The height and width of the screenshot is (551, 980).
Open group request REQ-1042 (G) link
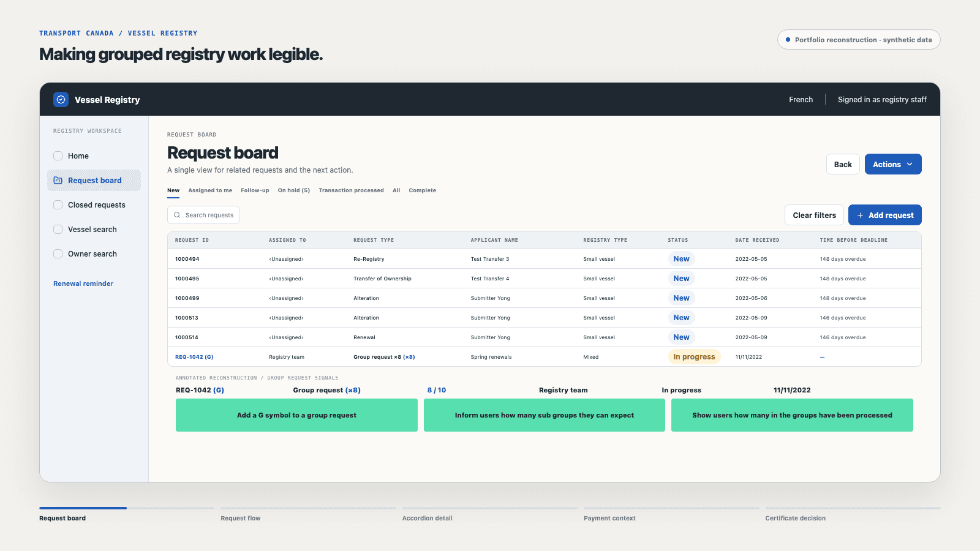(x=194, y=357)
